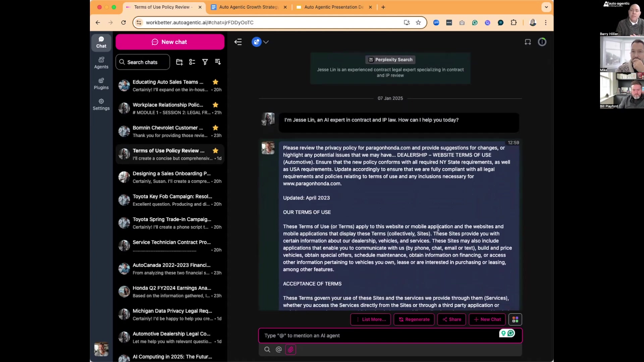Open the Chrome three-dot menu
This screenshot has height=362, width=644.
pos(546,22)
